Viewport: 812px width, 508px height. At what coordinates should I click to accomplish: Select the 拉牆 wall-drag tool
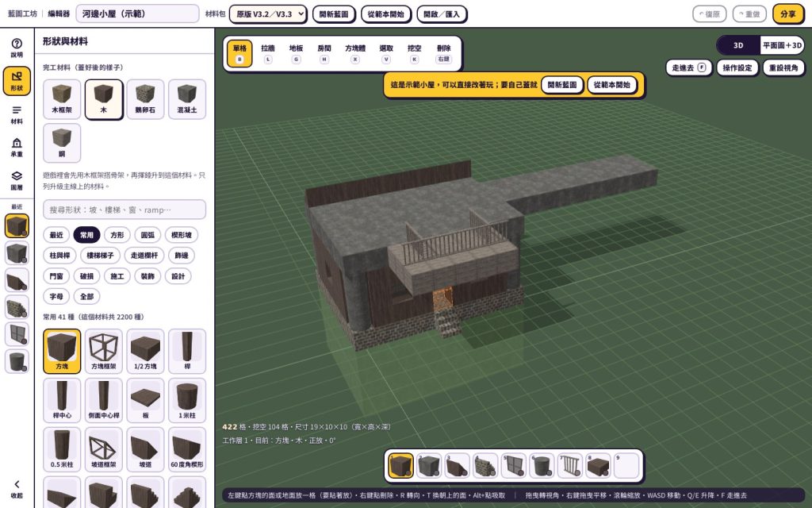point(268,53)
